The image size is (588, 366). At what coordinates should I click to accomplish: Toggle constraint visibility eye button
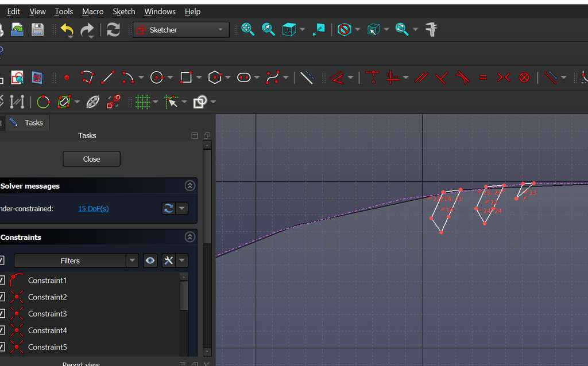pyautogui.click(x=150, y=260)
